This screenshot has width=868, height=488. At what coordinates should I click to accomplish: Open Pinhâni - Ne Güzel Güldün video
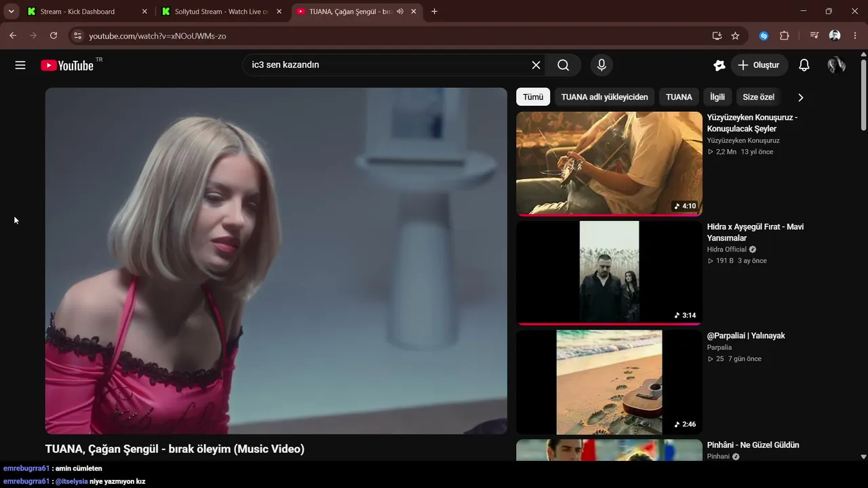[x=753, y=445]
